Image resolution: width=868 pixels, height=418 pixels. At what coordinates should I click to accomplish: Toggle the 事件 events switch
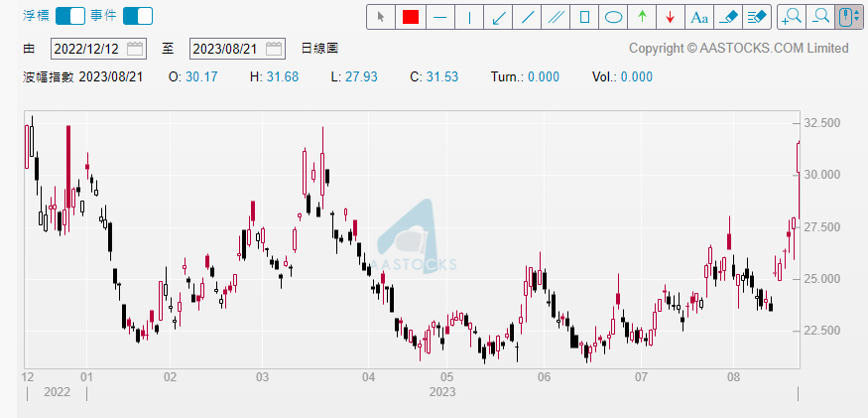point(138,16)
